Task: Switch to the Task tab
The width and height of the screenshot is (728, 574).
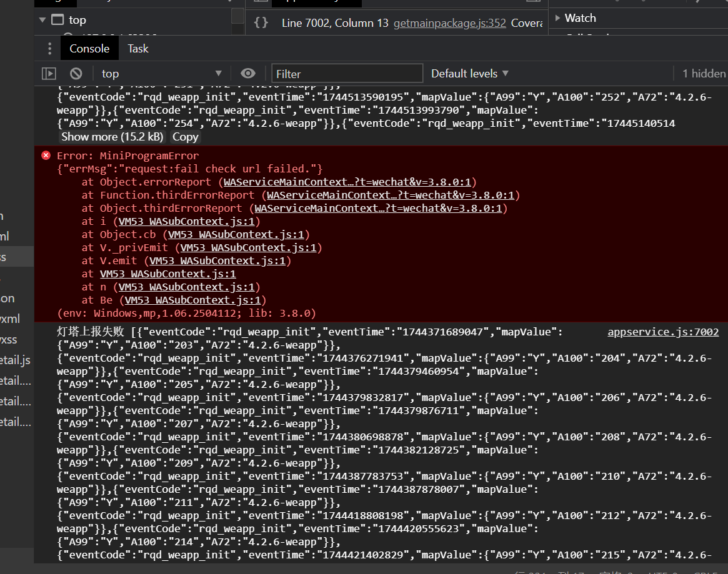Action: [138, 49]
